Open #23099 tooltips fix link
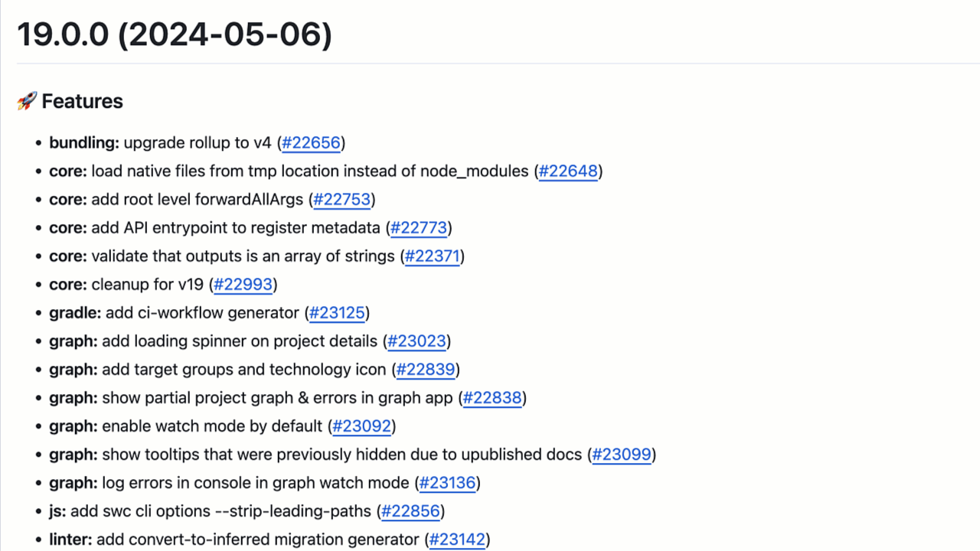Screen dimensions: 980x551 622,455
